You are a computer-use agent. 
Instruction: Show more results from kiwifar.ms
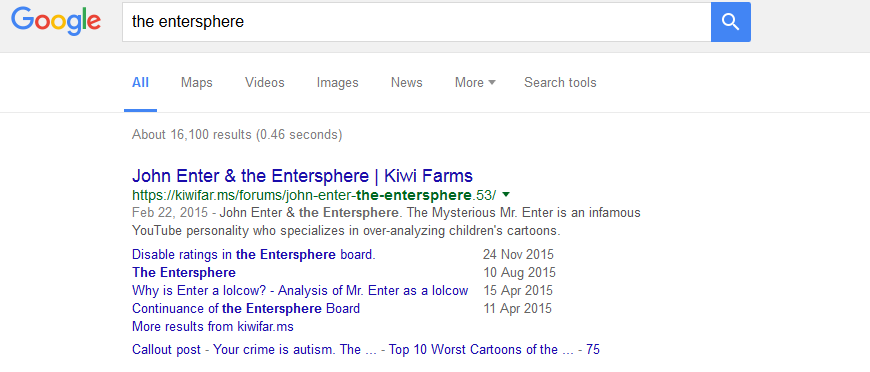[213, 326]
